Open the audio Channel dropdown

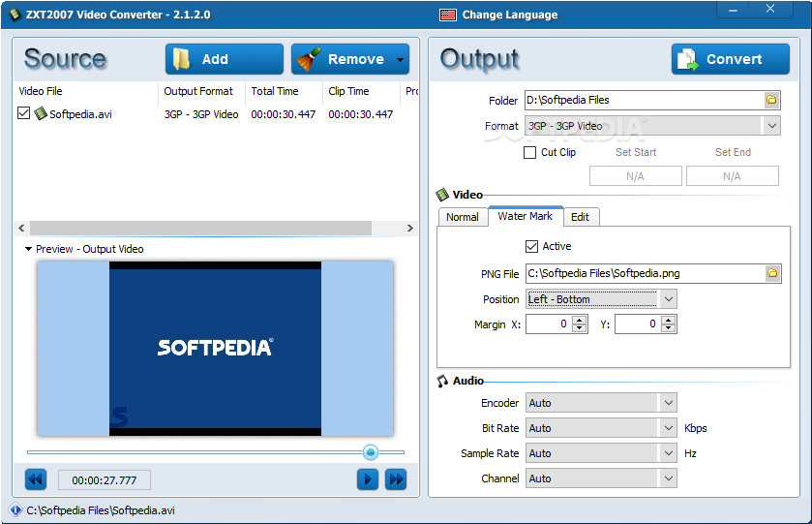601,478
